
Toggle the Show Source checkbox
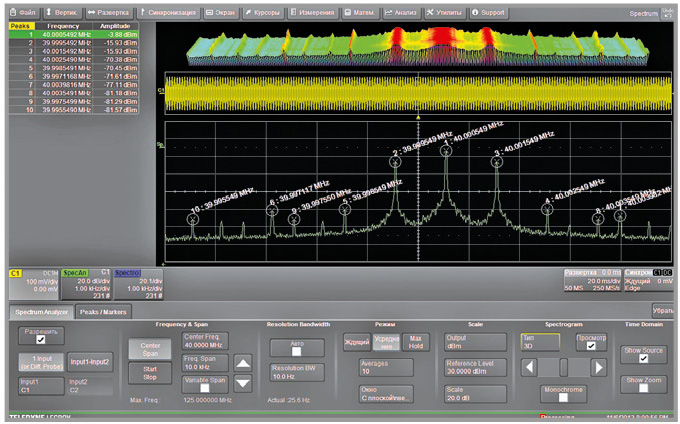(x=643, y=357)
